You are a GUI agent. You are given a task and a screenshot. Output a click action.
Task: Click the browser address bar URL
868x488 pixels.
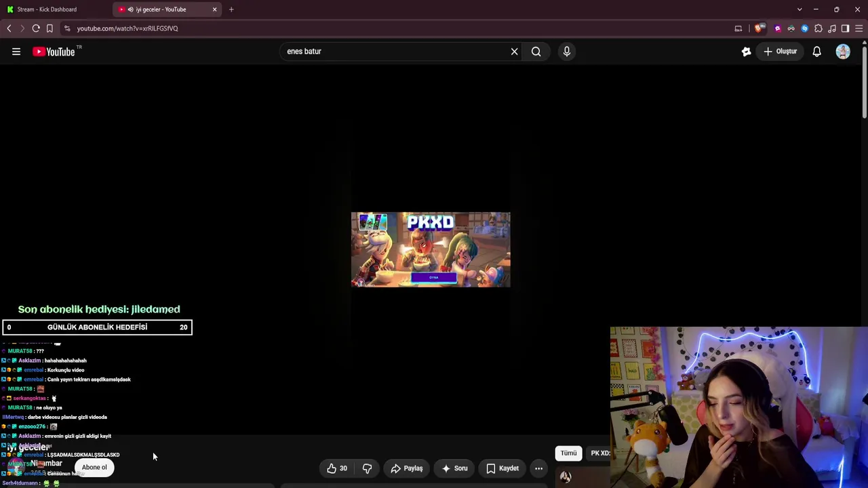127,28
